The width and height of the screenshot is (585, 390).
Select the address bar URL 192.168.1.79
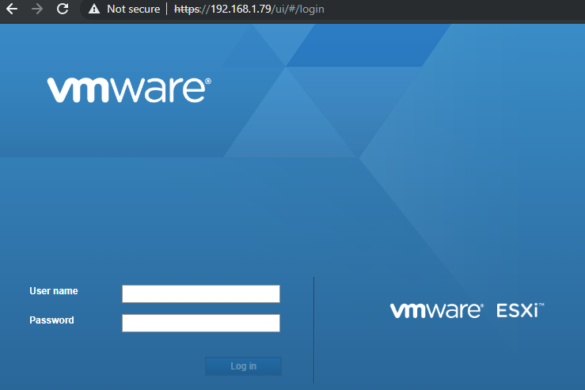tap(249, 9)
